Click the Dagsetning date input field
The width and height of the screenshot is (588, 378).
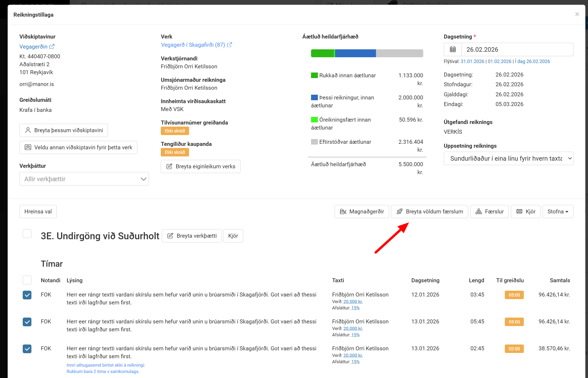click(x=517, y=50)
